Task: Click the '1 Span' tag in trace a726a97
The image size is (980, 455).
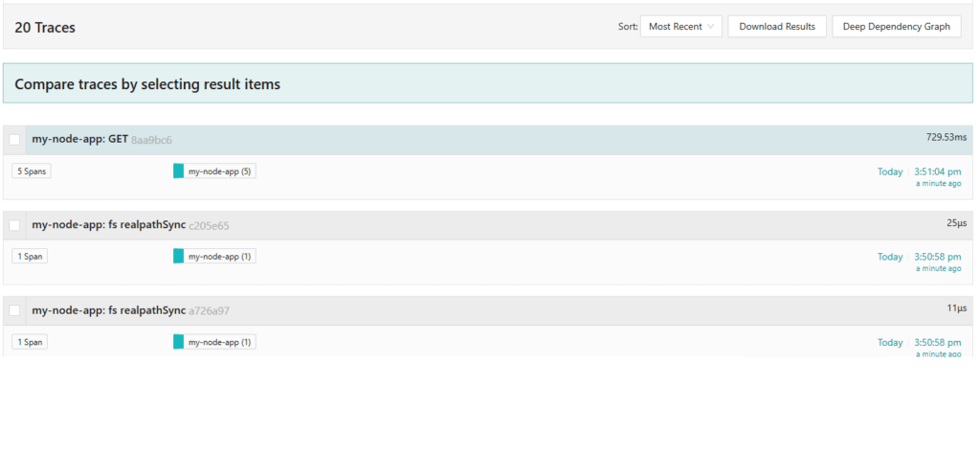Action: coord(30,342)
